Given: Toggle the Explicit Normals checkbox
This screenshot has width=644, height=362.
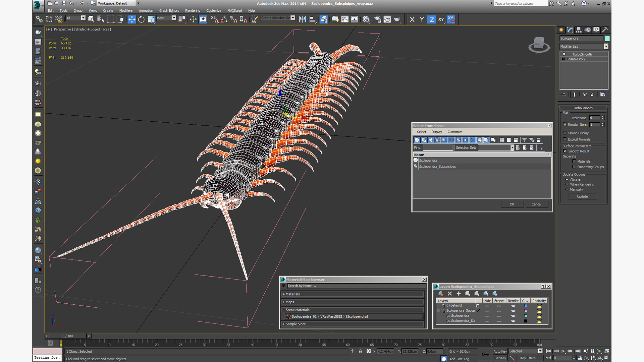Looking at the screenshot, I should [x=565, y=139].
